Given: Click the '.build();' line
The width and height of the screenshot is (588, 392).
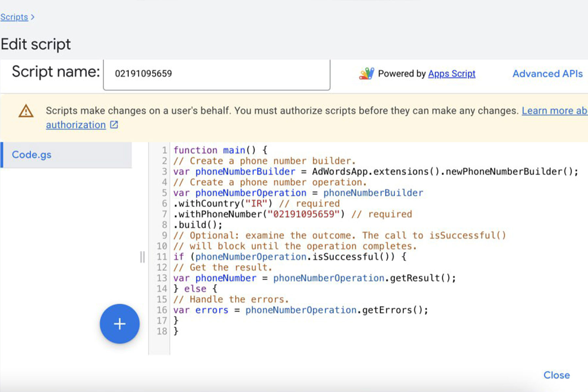Looking at the screenshot, I should [198, 225].
